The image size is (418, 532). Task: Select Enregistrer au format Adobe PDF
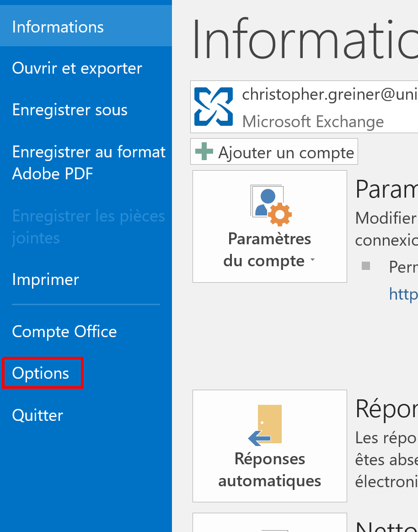pyautogui.click(x=89, y=162)
